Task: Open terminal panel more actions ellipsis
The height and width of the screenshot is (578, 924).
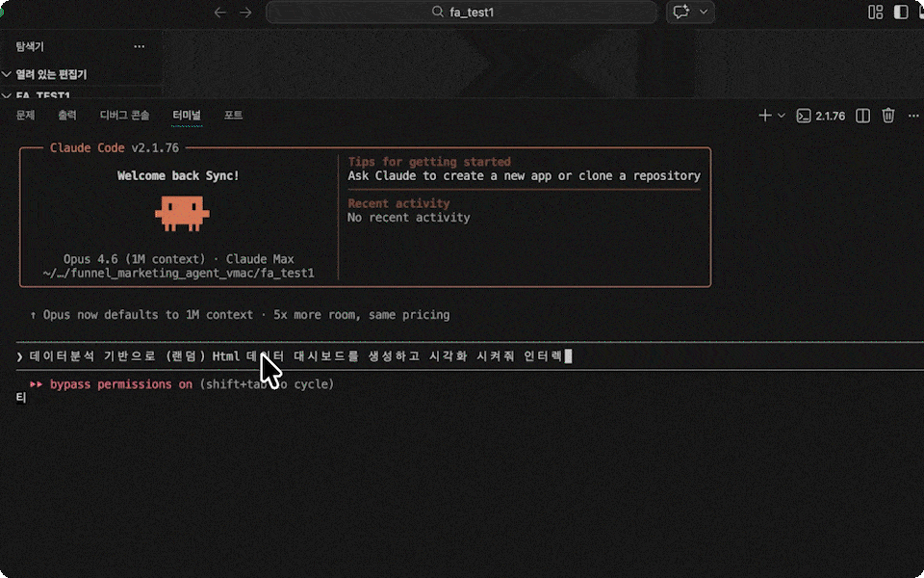Action: (x=913, y=116)
